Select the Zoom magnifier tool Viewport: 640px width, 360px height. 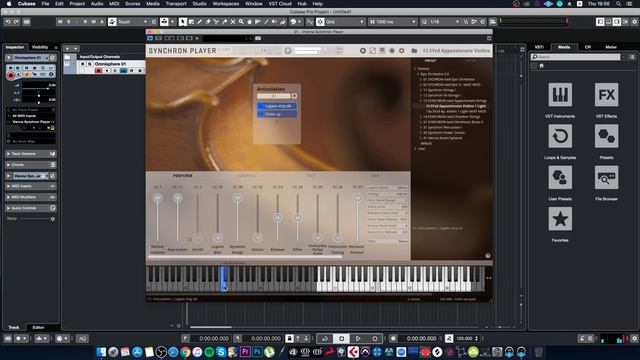point(241,22)
